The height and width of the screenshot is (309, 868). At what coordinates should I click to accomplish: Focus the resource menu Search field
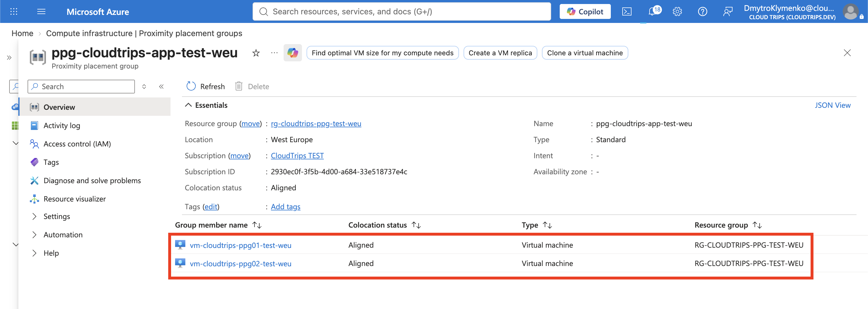click(x=81, y=87)
